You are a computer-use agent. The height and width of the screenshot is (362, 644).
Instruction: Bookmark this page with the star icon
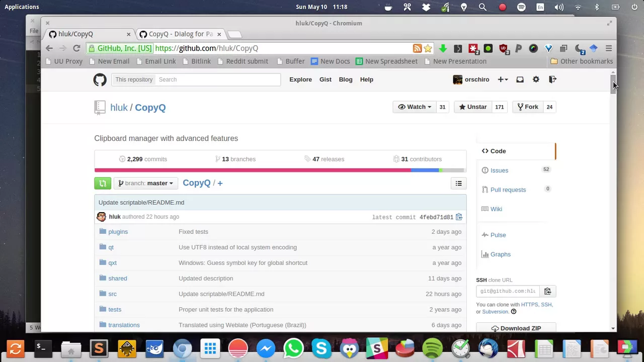[428, 48]
